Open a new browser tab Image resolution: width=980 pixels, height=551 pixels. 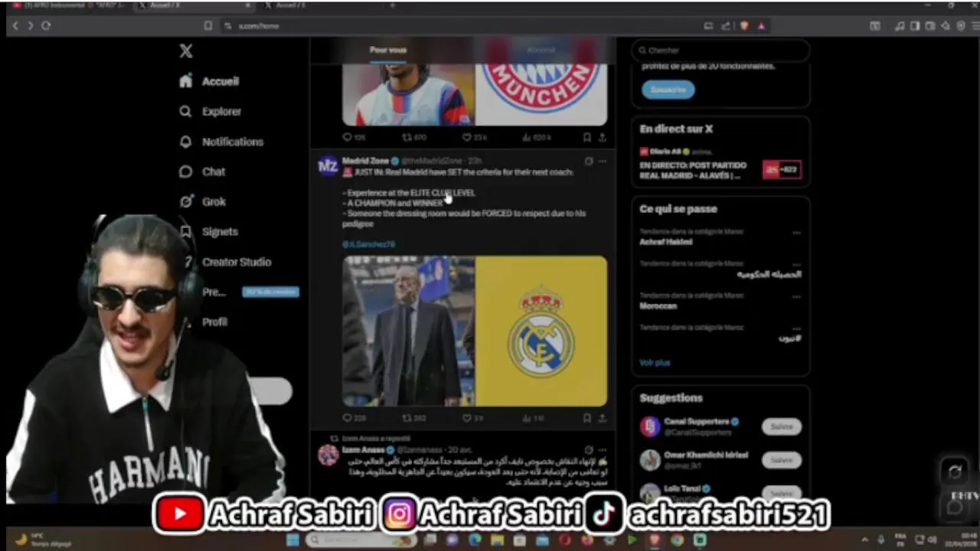(392, 5)
